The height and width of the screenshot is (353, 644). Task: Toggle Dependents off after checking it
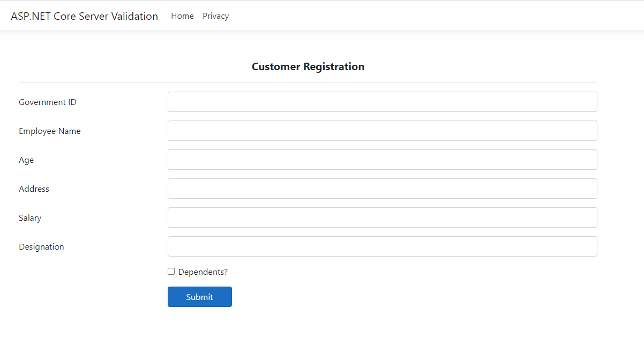click(171, 271)
